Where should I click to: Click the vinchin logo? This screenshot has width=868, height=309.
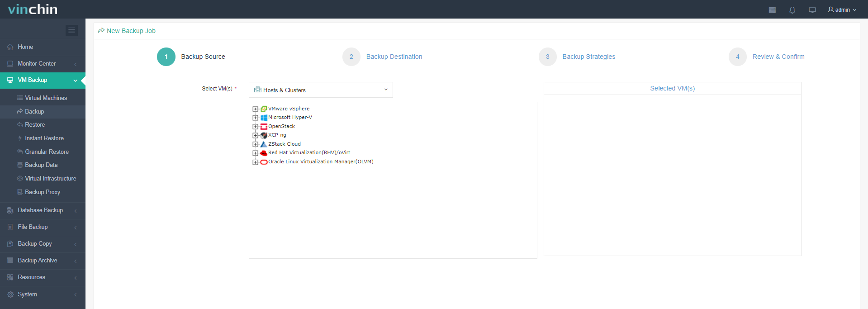(33, 9)
